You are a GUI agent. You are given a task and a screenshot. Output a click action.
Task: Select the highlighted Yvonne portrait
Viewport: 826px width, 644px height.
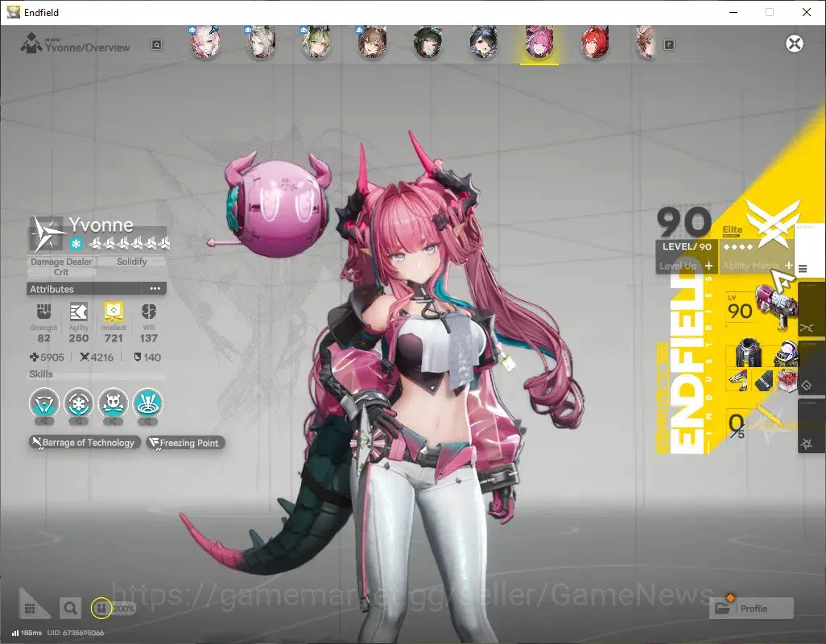click(539, 42)
